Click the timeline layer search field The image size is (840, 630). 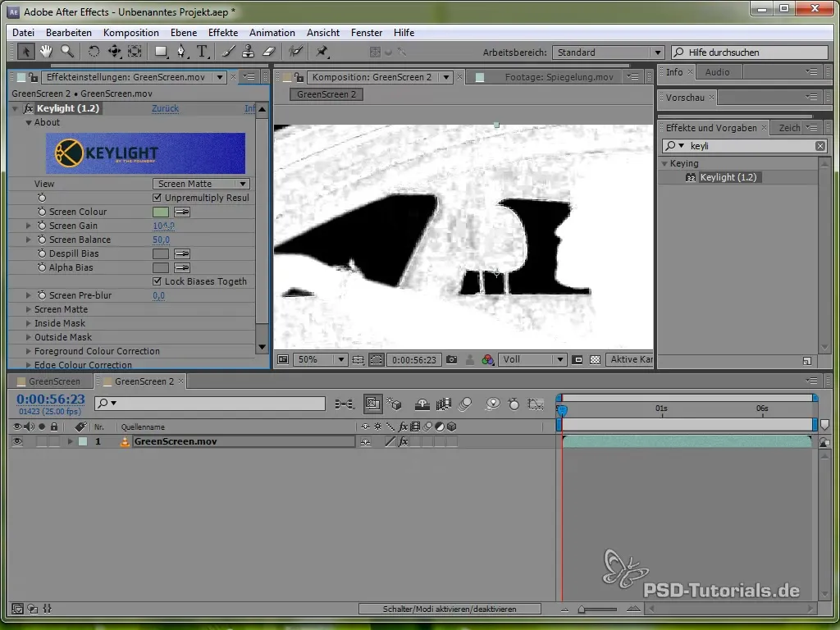[x=210, y=404]
